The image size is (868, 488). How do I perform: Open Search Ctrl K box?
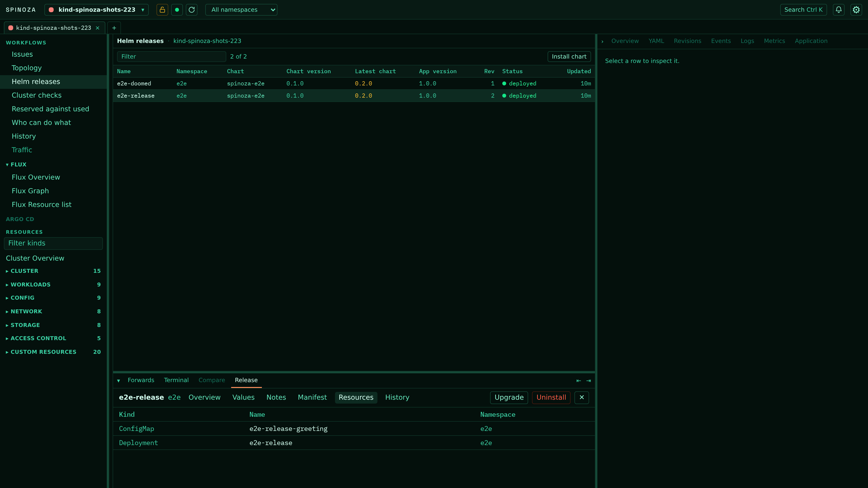coord(803,10)
